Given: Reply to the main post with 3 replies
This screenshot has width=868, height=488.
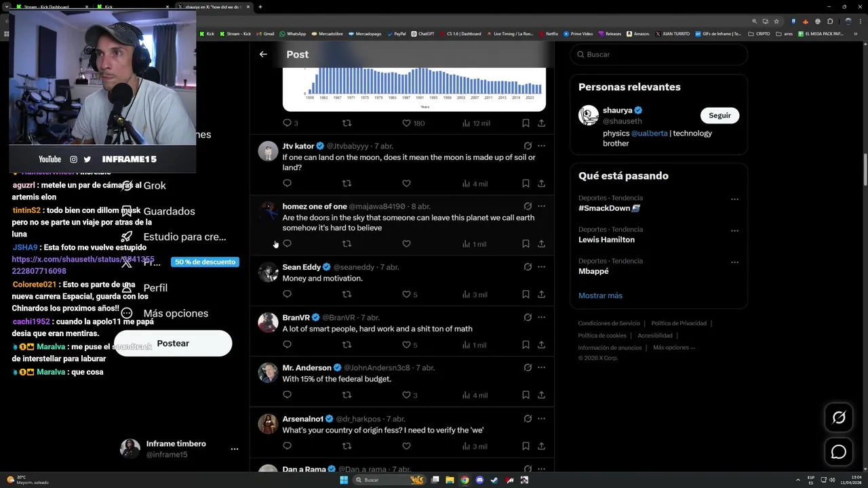Looking at the screenshot, I should (x=290, y=123).
